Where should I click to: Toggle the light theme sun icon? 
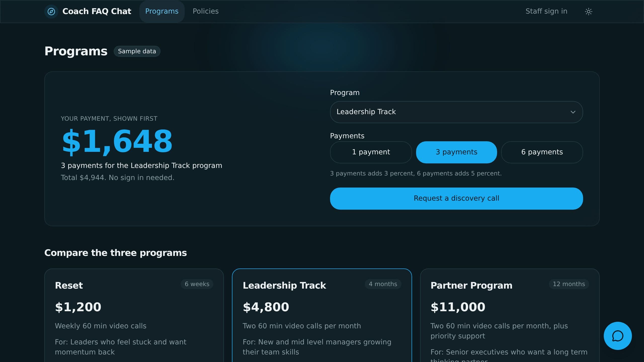[588, 11]
